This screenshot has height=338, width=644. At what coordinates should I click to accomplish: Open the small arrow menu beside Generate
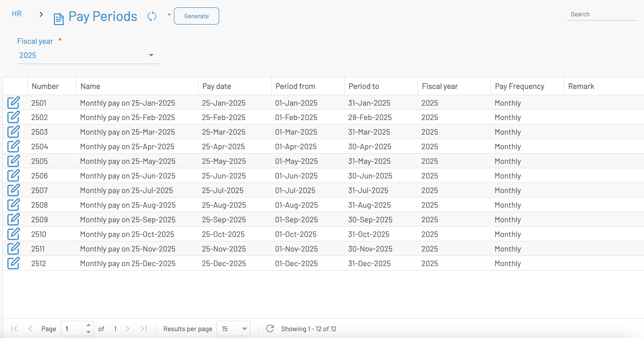[169, 15]
